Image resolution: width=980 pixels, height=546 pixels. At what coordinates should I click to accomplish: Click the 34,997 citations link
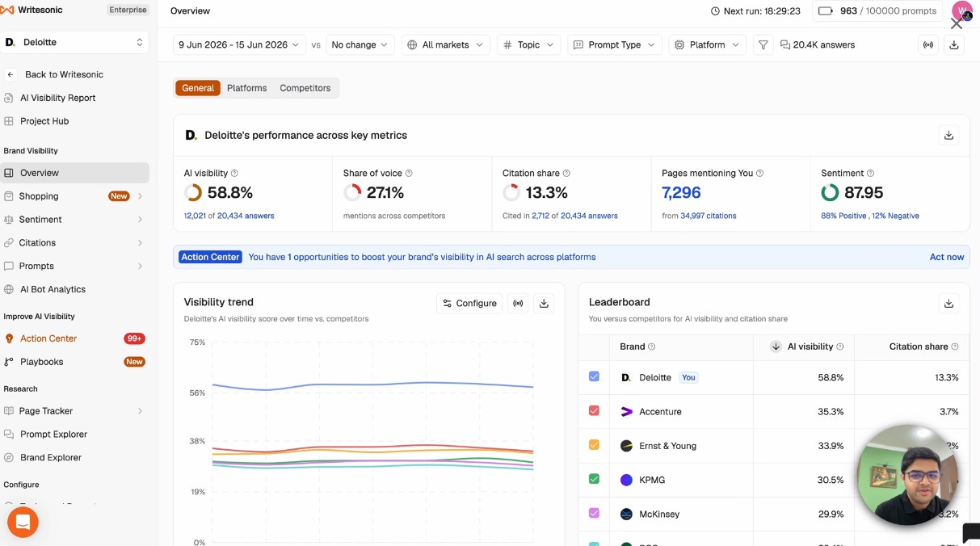pos(709,216)
